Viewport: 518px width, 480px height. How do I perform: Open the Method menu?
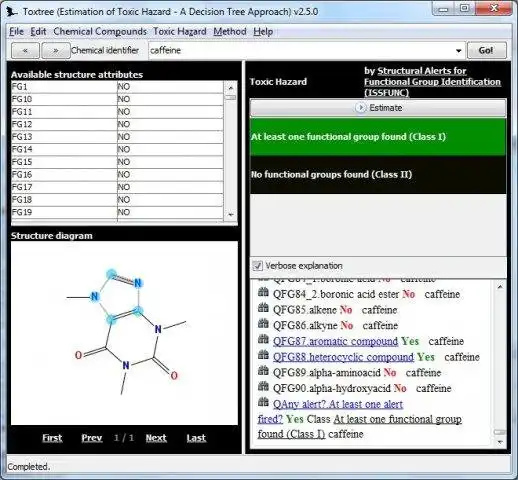tap(230, 32)
